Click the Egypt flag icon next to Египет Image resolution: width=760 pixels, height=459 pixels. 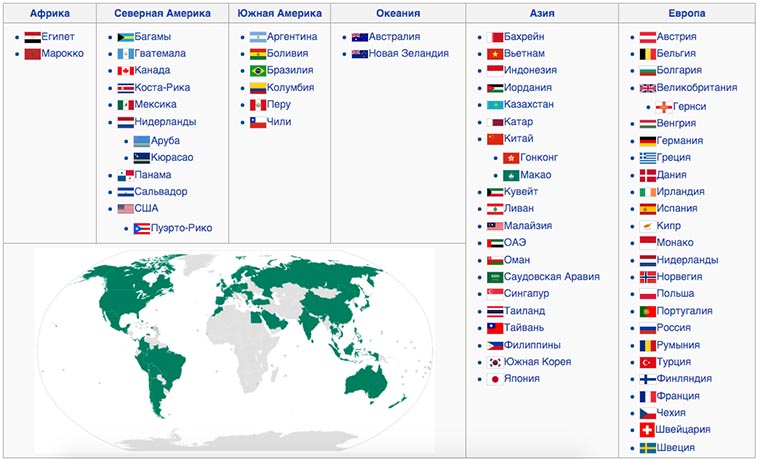(32, 37)
